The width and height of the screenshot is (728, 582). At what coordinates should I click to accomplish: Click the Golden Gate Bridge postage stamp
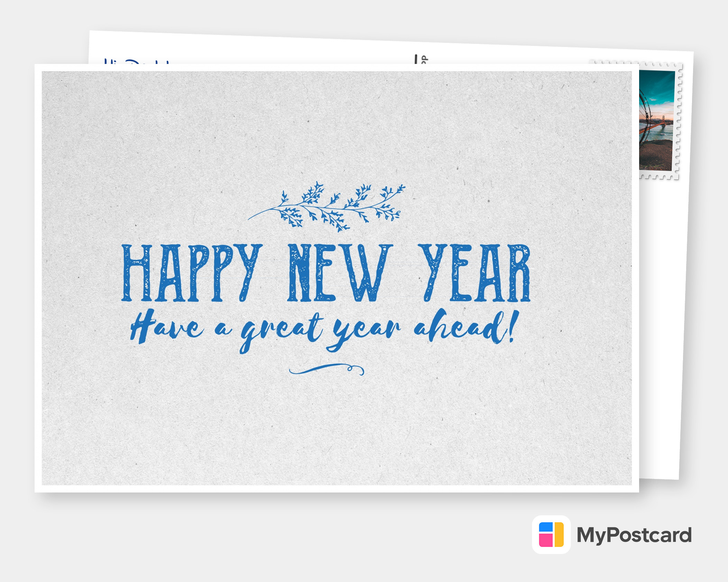point(660,121)
